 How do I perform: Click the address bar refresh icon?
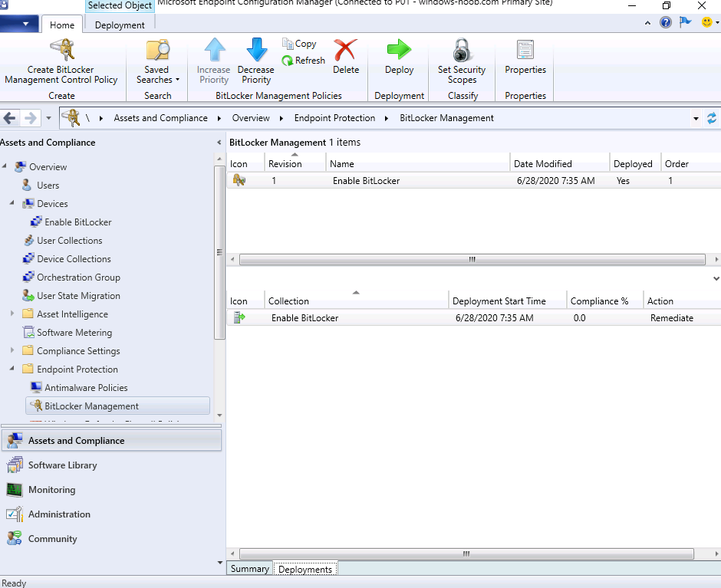click(711, 118)
